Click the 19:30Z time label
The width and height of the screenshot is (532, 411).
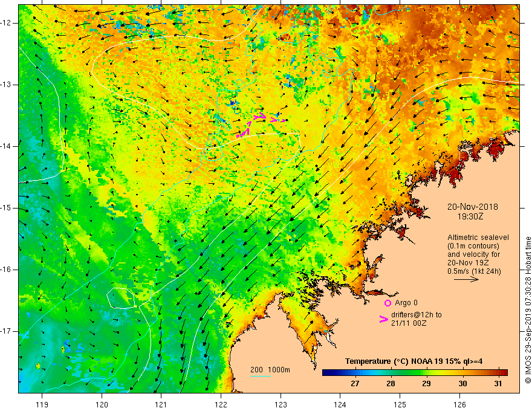470,216
